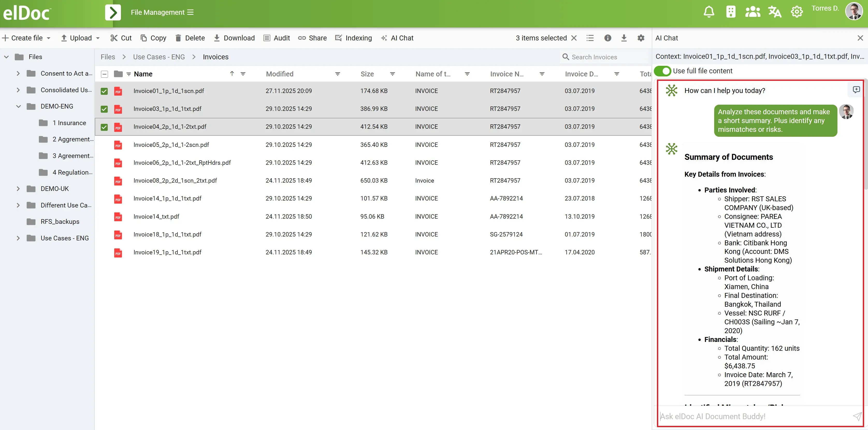
Task: Click the AI Chat panel scrollbar
Action: 865,135
